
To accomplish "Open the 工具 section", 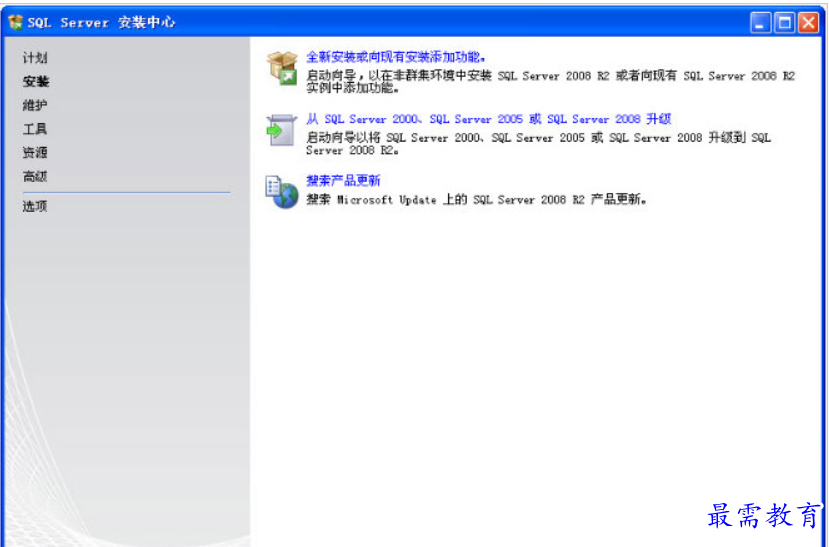I will point(35,129).
